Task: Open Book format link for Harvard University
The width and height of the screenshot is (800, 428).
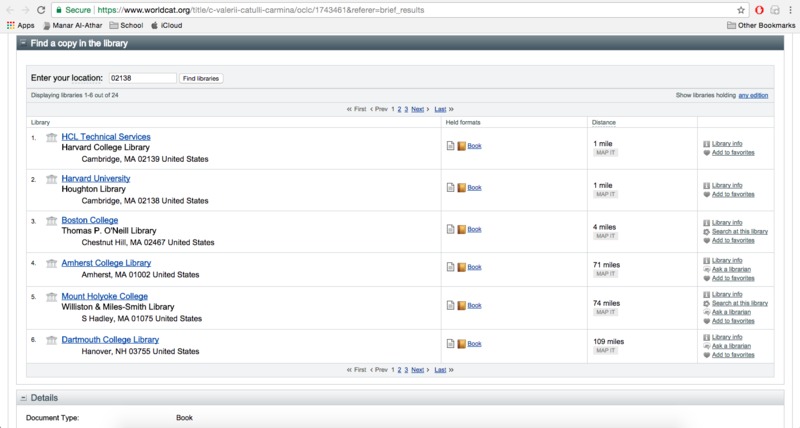Action: [x=474, y=188]
